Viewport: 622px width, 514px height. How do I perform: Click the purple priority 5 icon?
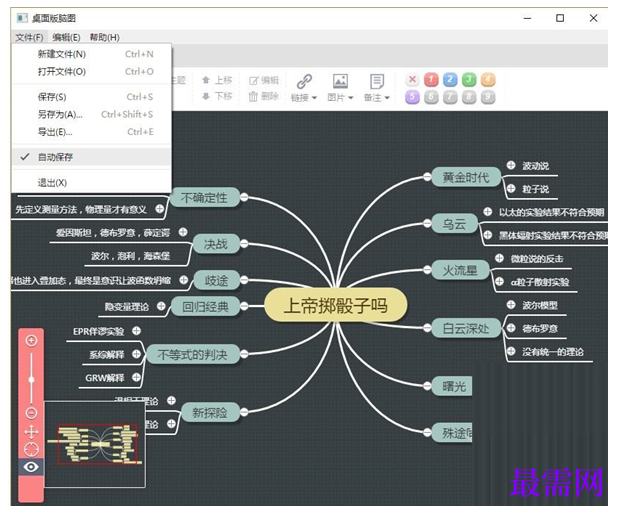413,97
